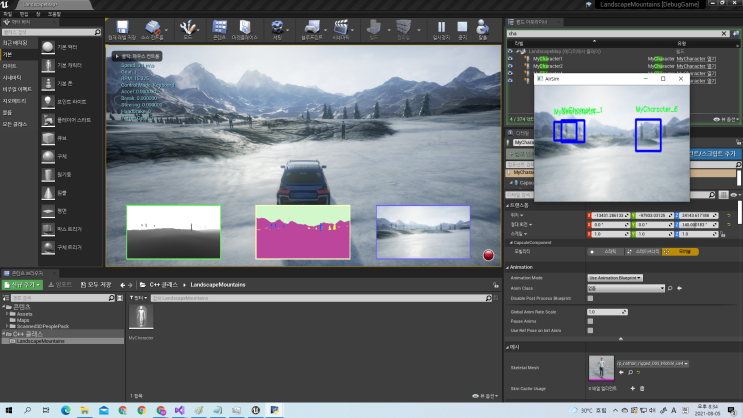The width and height of the screenshot is (743, 418).
Task: Open World Outliner view options dropdown
Action: [x=726, y=119]
